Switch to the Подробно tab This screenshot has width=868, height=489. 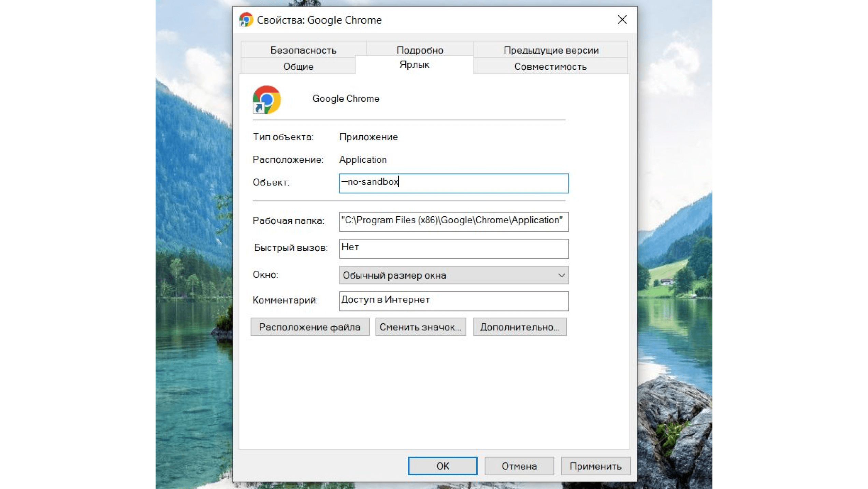[x=420, y=50]
